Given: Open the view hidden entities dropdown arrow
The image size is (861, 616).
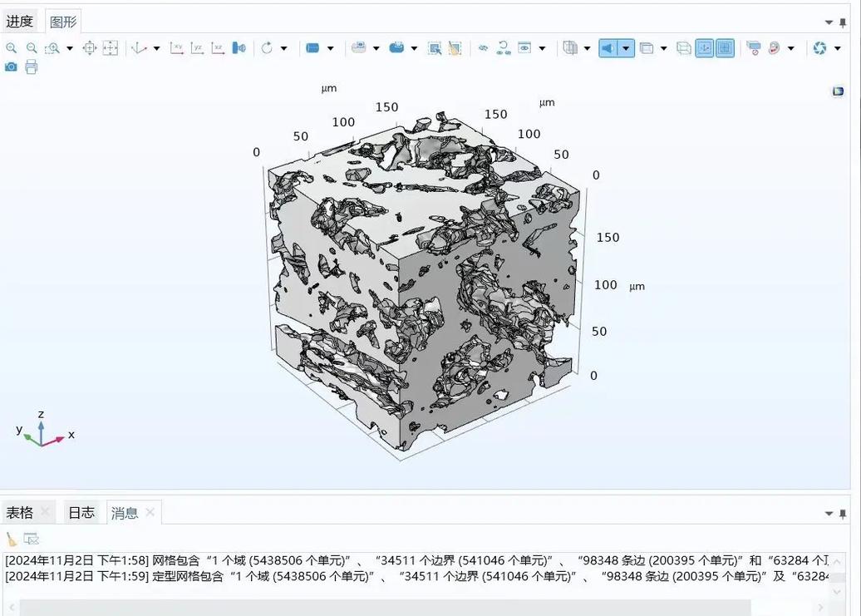Looking at the screenshot, I should point(542,48).
